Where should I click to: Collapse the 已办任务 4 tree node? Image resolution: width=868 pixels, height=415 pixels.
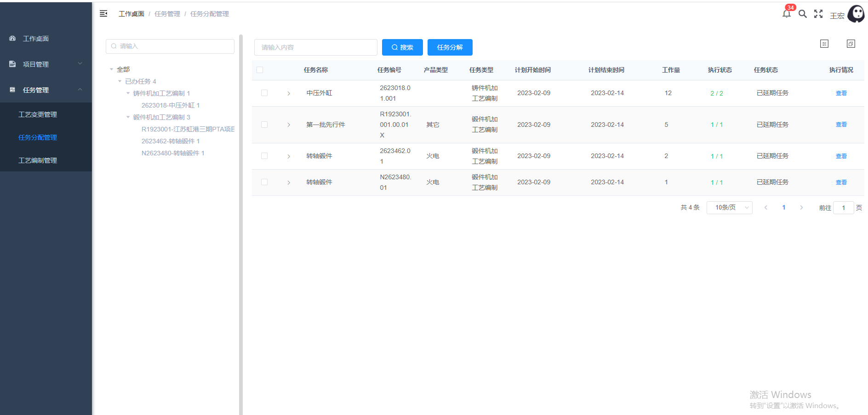tap(120, 81)
